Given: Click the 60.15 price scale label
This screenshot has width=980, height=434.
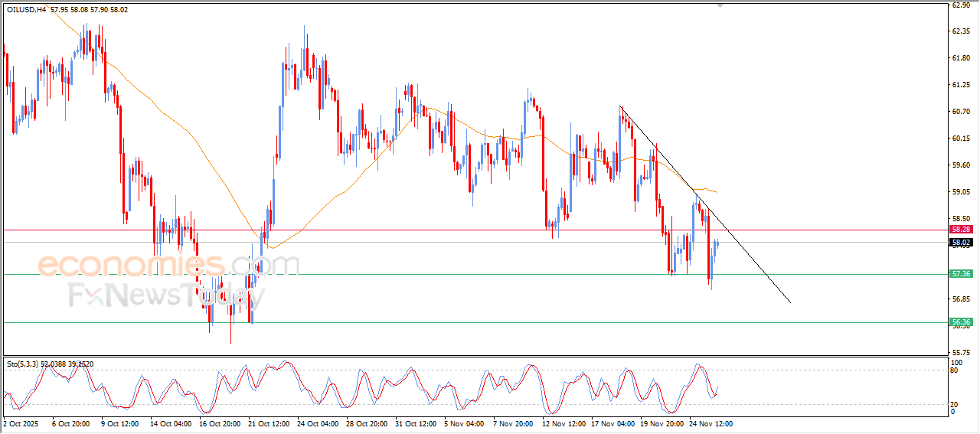Looking at the screenshot, I should (960, 139).
